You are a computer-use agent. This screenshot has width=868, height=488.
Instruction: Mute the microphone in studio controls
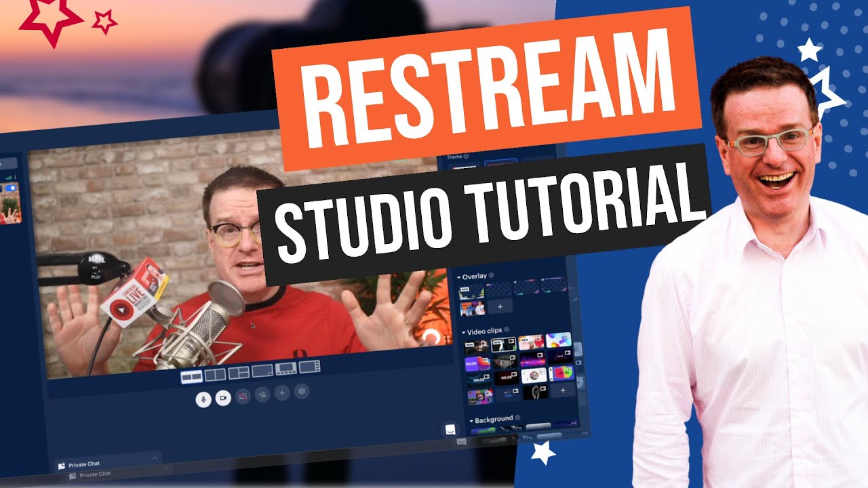(203, 400)
